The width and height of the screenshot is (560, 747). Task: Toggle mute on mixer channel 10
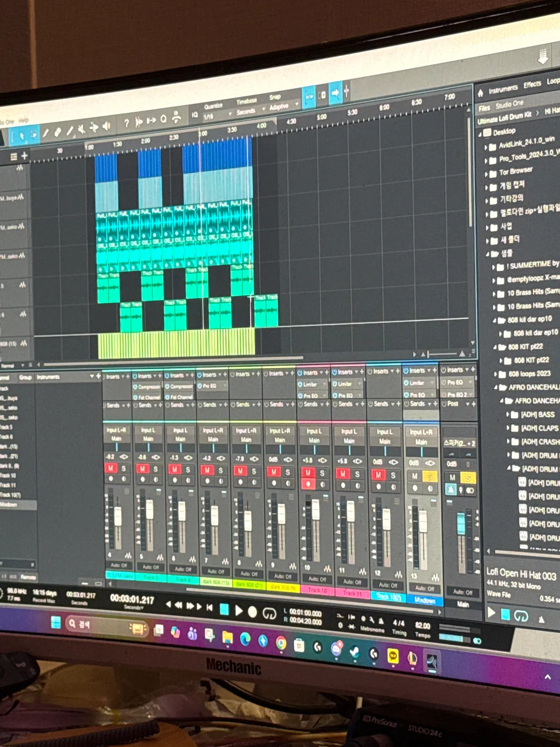click(x=308, y=473)
